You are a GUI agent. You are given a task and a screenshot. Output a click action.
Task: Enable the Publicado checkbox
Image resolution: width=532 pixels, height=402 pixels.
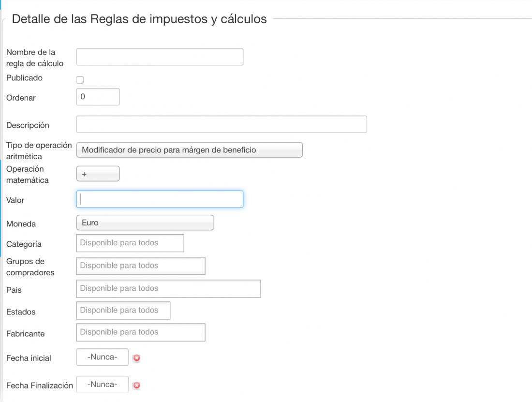point(80,80)
